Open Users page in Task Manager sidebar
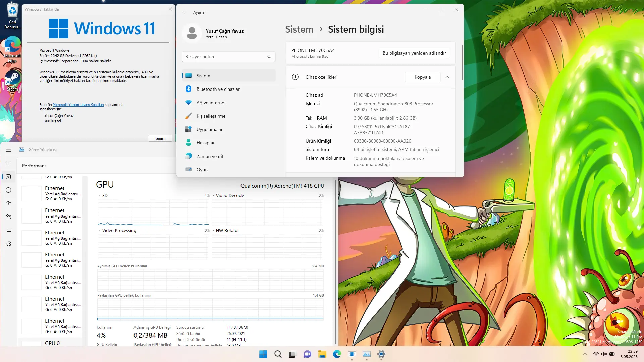The image size is (644, 362). coord(8,217)
